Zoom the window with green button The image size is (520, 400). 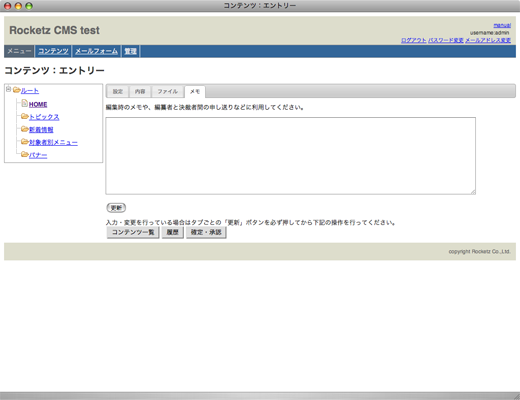(x=29, y=6)
